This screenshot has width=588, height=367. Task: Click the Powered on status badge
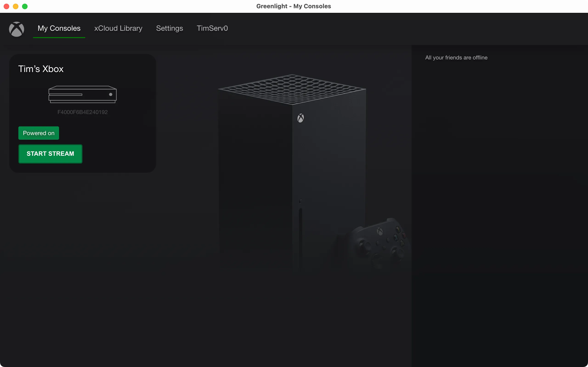pyautogui.click(x=39, y=133)
